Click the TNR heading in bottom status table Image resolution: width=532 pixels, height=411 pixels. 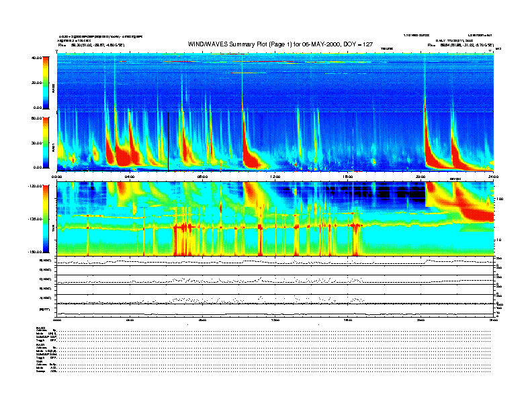click(x=38, y=361)
